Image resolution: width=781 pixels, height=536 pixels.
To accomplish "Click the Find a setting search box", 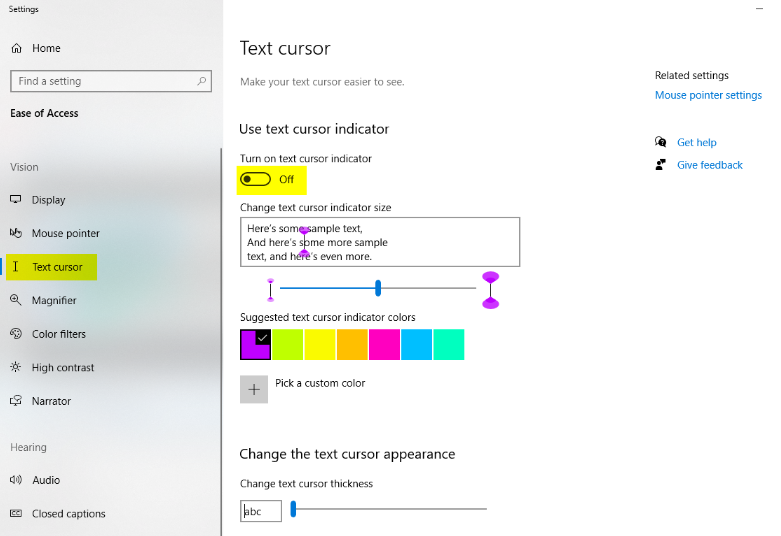I will [111, 81].
